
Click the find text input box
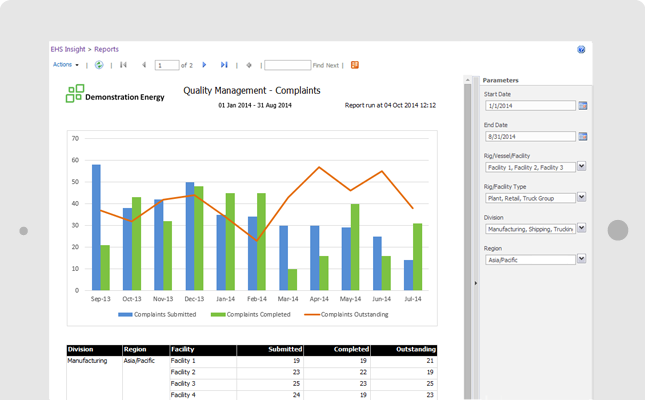click(x=288, y=65)
